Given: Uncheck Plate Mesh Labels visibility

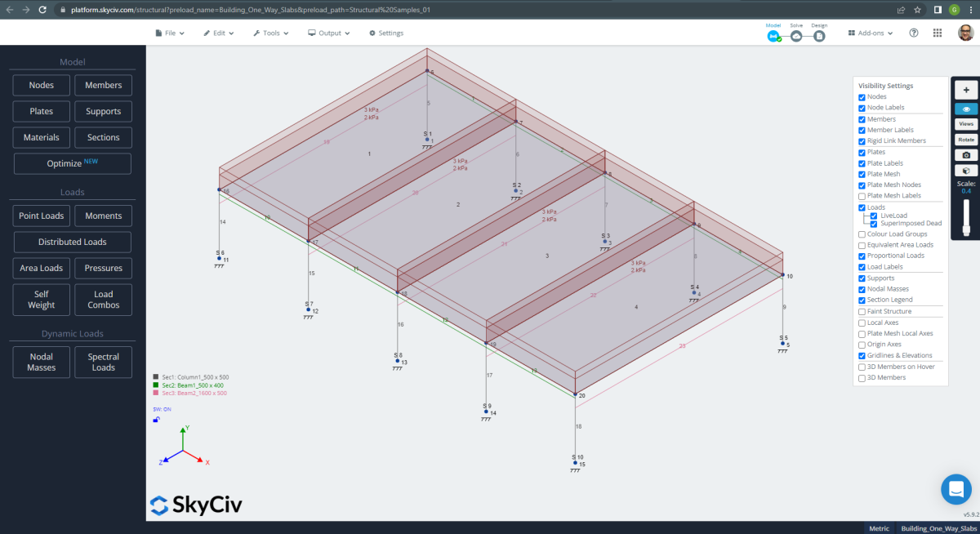Looking at the screenshot, I should coord(862,195).
